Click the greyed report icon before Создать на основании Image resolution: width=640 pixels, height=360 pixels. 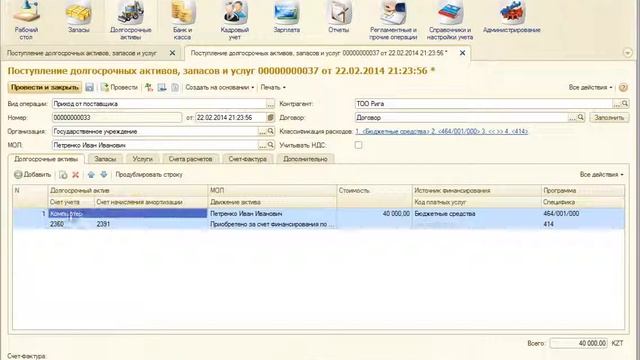[x=175, y=87]
